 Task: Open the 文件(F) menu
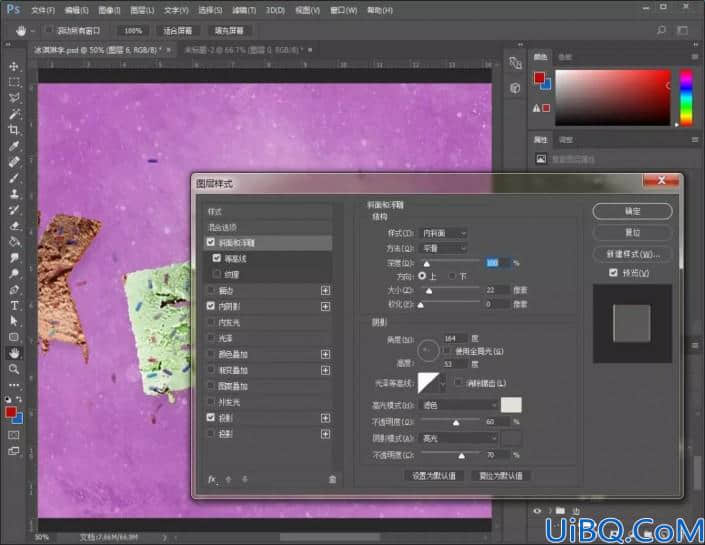(43, 10)
